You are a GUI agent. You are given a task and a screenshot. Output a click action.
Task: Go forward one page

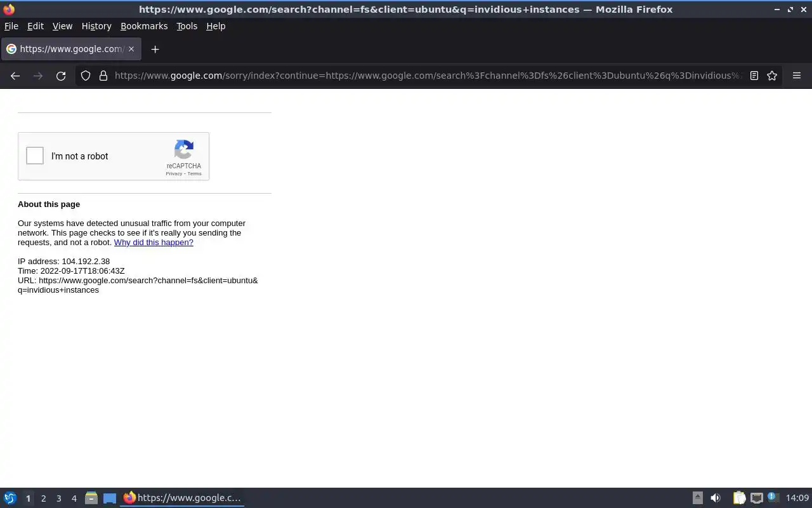click(38, 76)
